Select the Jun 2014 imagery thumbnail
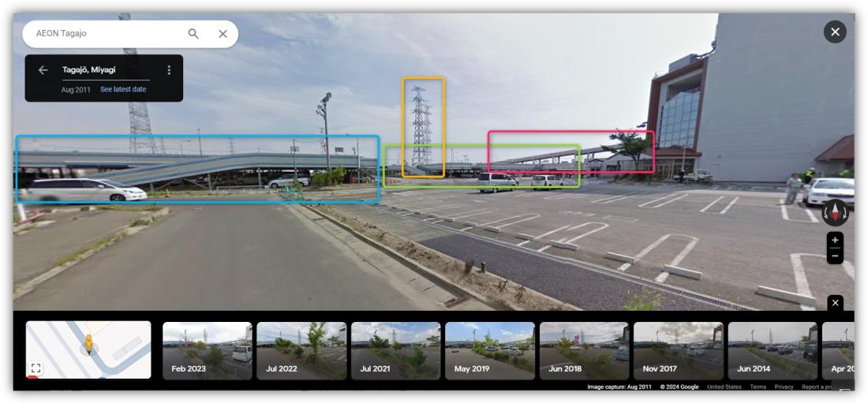Viewport: 868px width, 404px height. 773,351
